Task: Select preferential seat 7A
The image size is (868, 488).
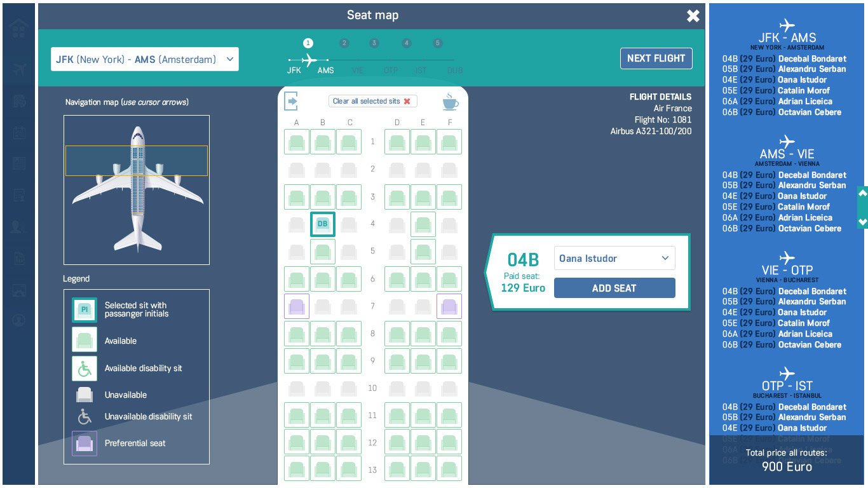Action: point(297,306)
